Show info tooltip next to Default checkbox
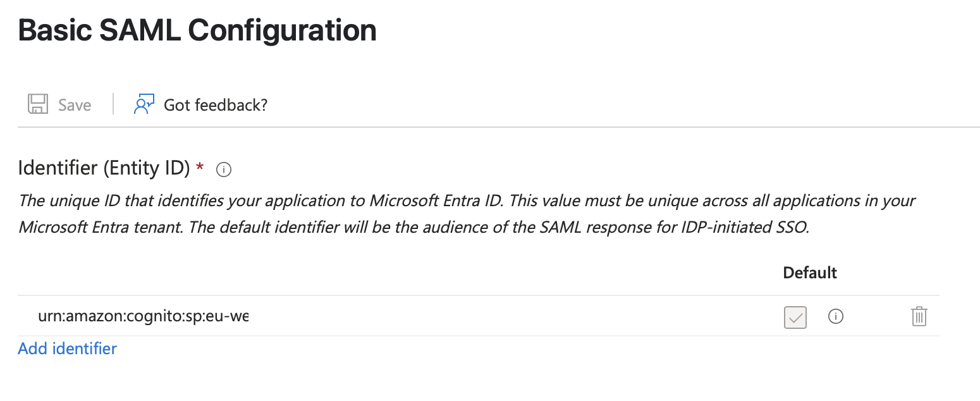This screenshot has width=980, height=401. [836, 316]
